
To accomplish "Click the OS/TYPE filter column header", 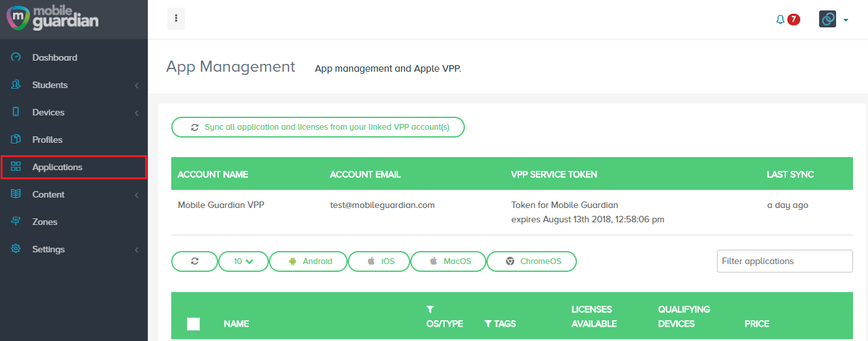I will click(445, 316).
